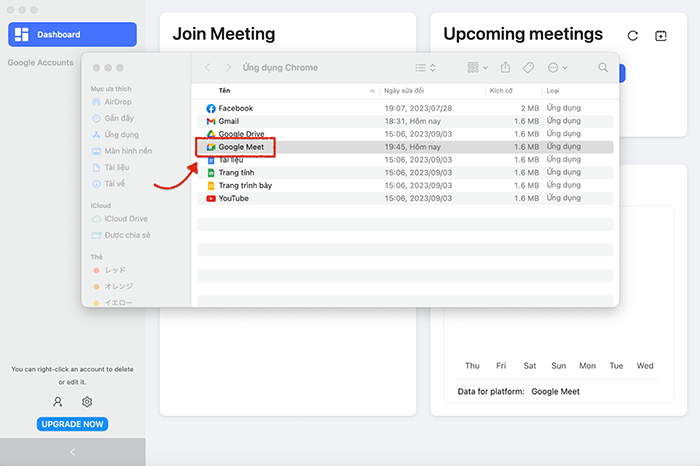This screenshot has height=466, width=700.
Task: Select Sun in the weekday row
Action: (x=558, y=366)
